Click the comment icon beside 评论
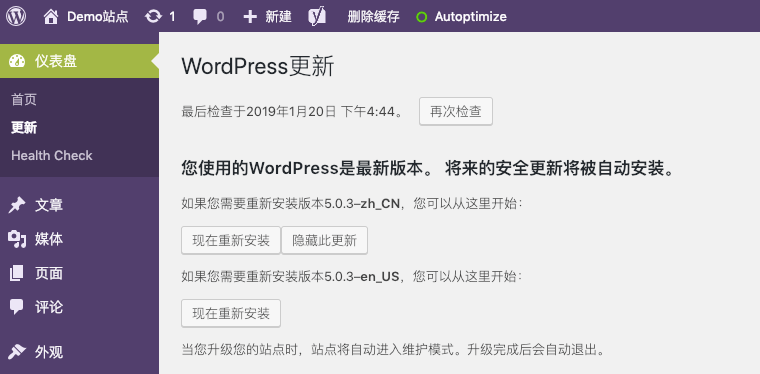This screenshot has width=760, height=374. 16,307
